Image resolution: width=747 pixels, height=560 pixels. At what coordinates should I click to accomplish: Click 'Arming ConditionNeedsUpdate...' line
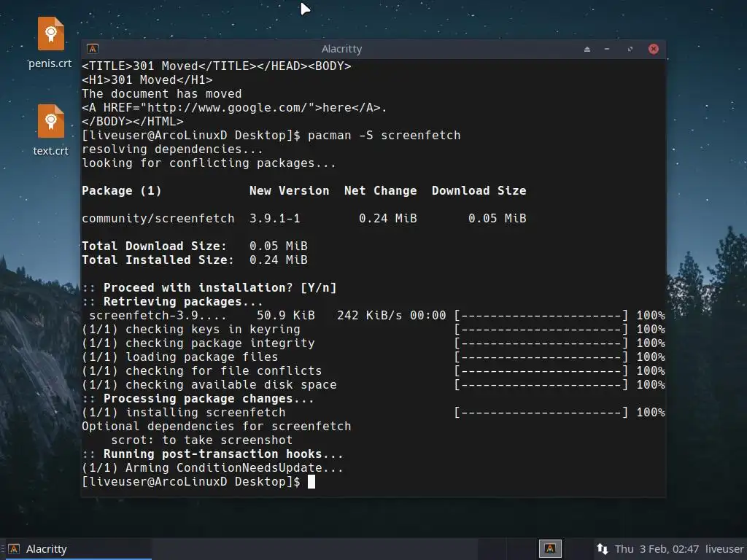point(212,467)
